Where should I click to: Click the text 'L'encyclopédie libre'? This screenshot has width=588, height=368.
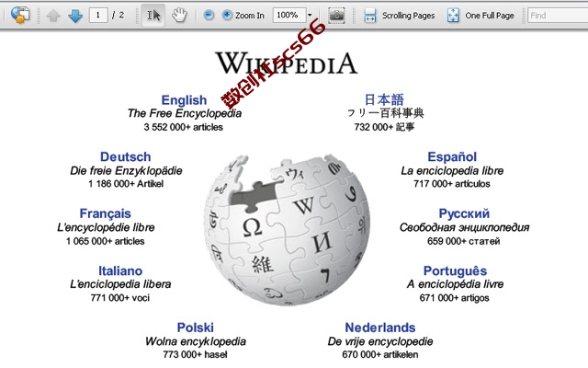[x=106, y=227]
